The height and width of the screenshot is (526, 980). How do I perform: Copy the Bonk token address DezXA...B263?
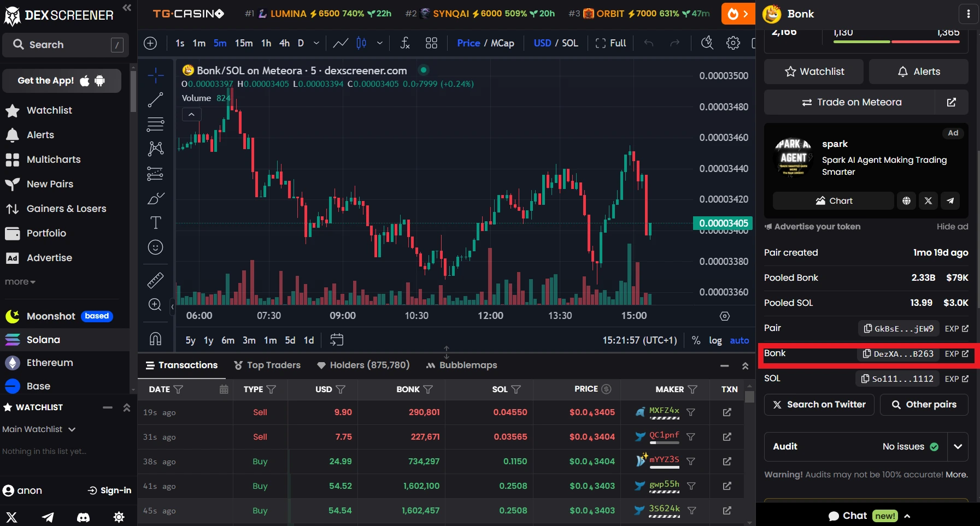tap(898, 354)
